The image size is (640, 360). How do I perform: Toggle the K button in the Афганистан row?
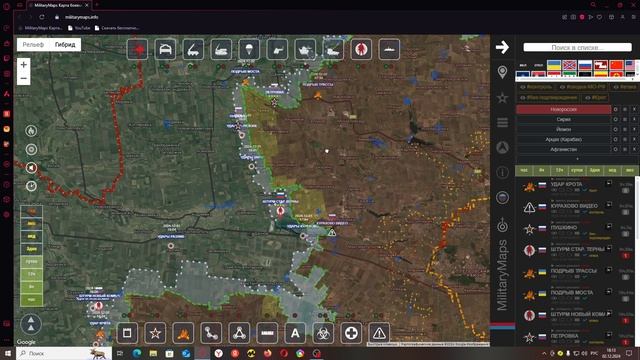tap(634, 149)
